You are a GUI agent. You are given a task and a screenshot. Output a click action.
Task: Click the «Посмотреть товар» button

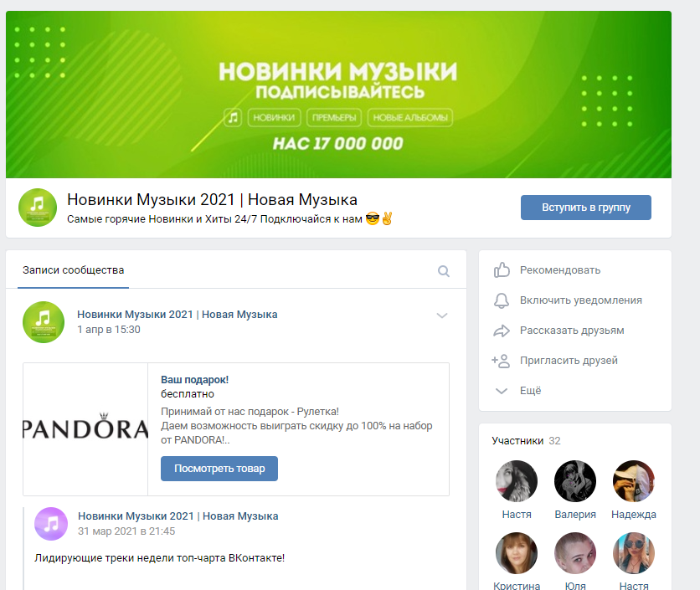click(x=219, y=469)
